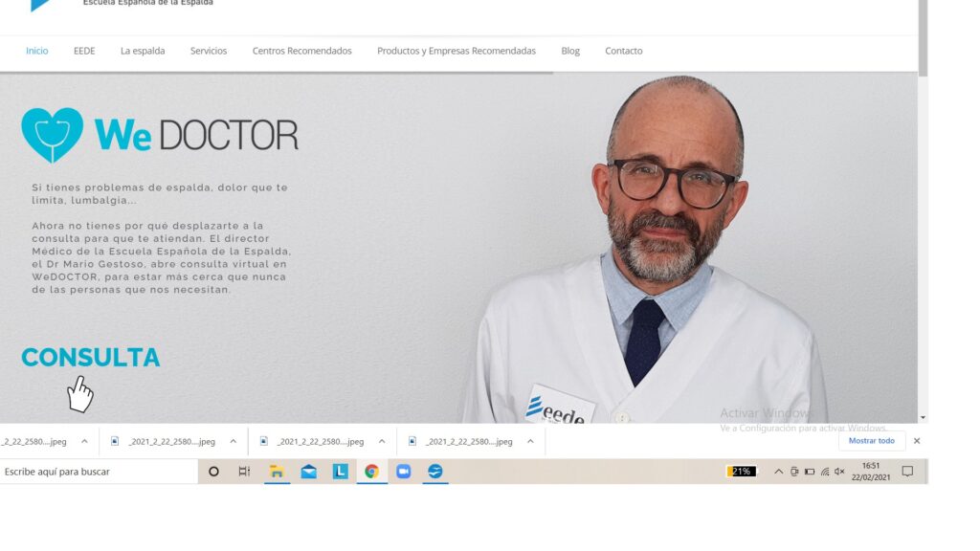Click the Cortana circle icon

(213, 472)
